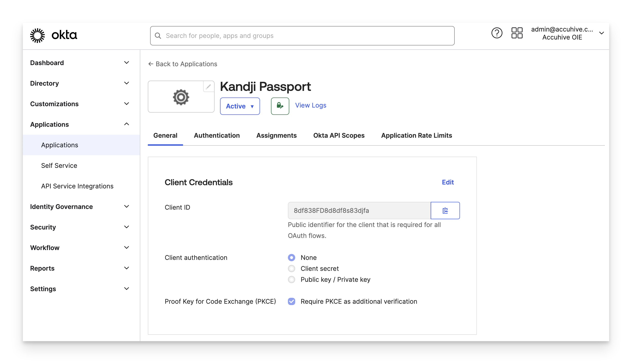Viewport: 632px width, 364px height.
Task: Copy the Client ID using the clipboard icon
Action: tap(445, 211)
